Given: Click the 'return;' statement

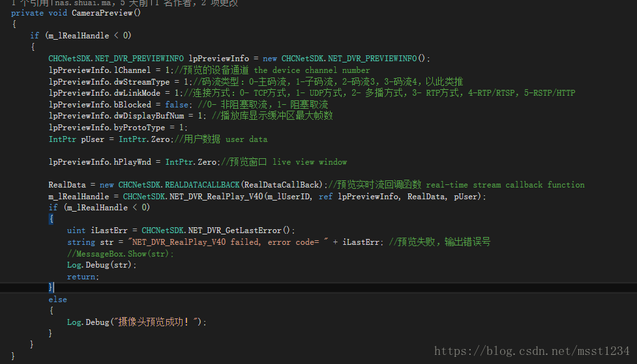Looking at the screenshot, I should click(x=83, y=277).
